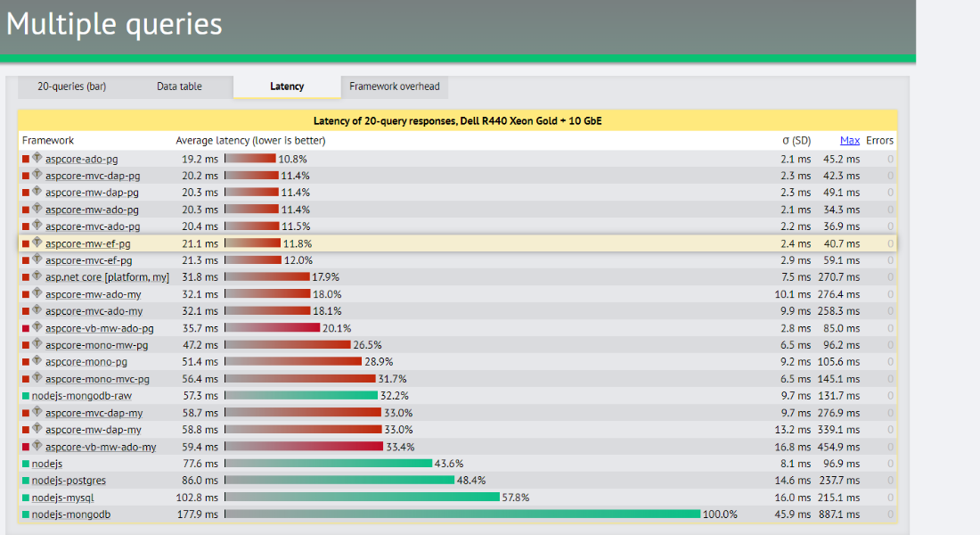Follow the aspcore-mvc-ef-pg link
The image size is (980, 535).
89,260
